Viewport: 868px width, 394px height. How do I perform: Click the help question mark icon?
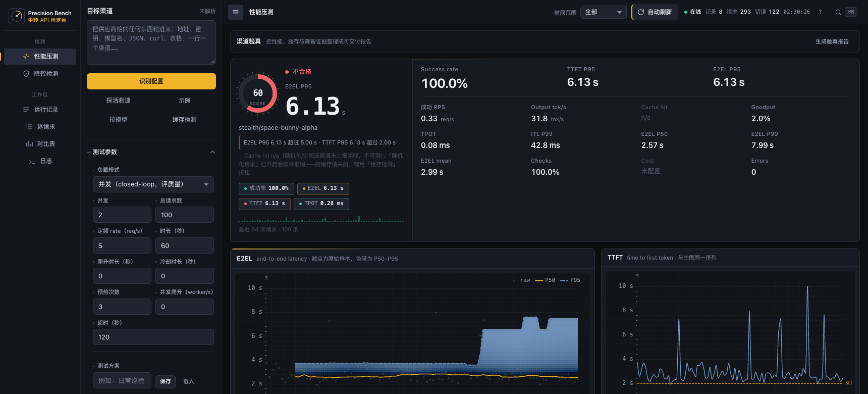(x=820, y=12)
